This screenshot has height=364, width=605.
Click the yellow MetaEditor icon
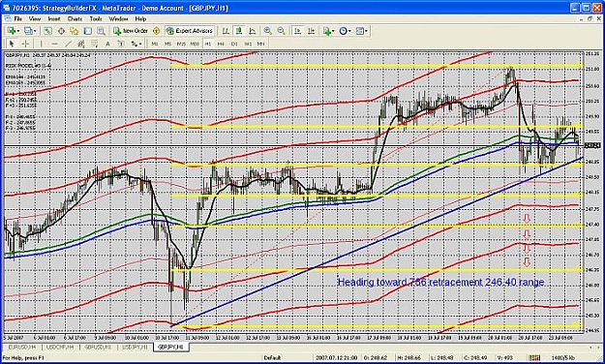(156, 31)
